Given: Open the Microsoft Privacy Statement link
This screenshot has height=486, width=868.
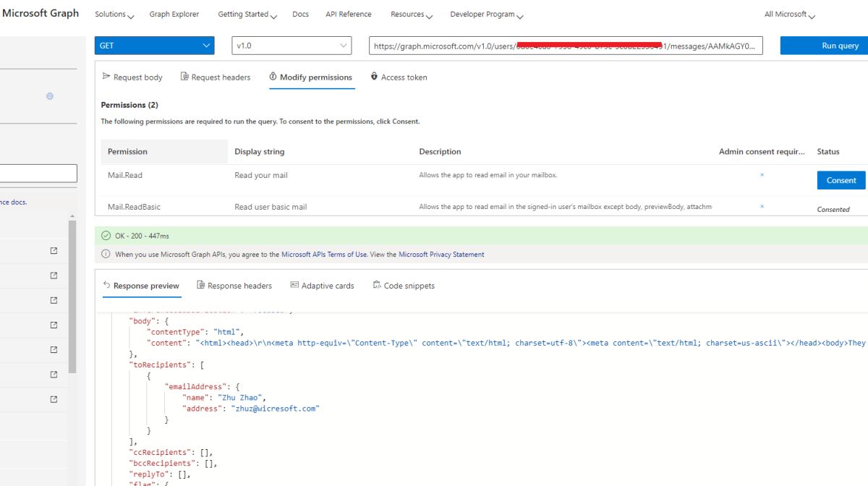Looking at the screenshot, I should (441, 255).
